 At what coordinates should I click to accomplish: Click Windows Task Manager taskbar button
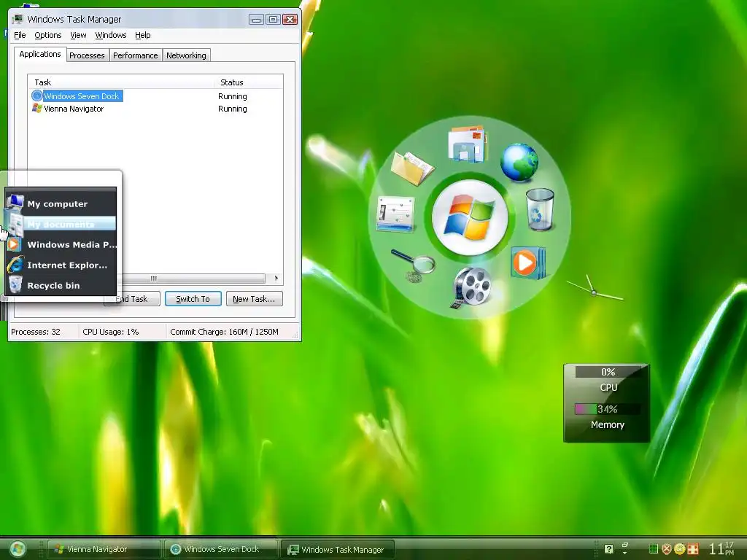pos(337,550)
